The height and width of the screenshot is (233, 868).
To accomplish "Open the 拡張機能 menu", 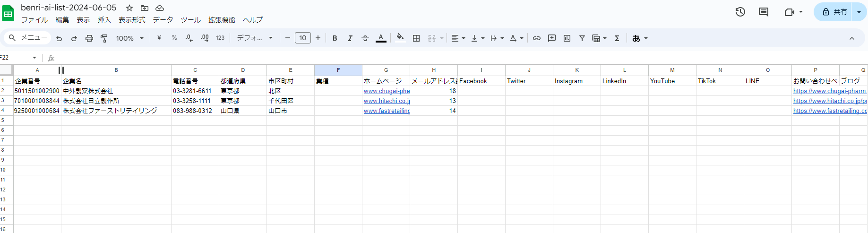I will point(222,20).
